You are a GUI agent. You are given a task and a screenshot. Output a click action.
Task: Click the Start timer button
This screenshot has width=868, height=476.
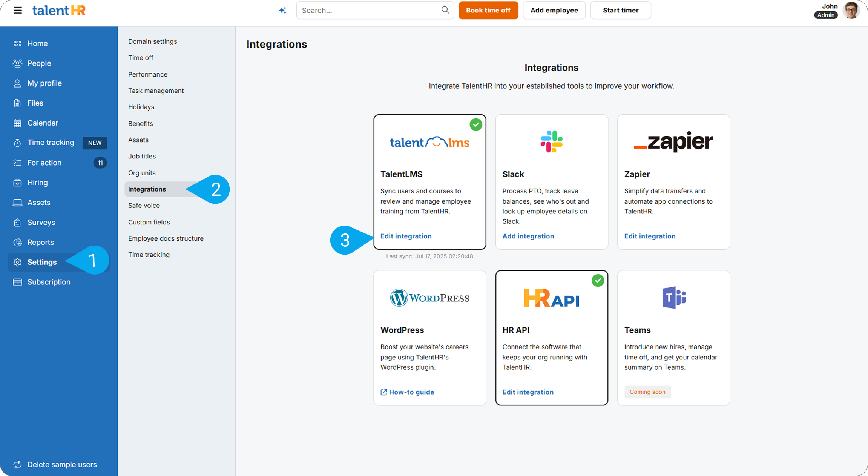click(621, 10)
